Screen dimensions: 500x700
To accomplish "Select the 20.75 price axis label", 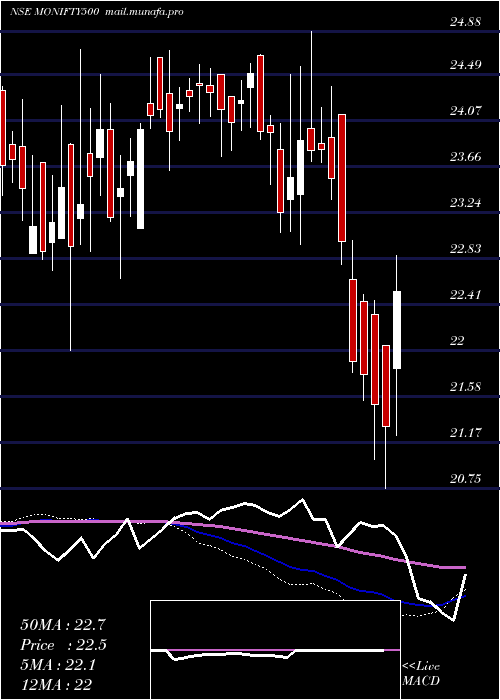I will [x=465, y=479].
